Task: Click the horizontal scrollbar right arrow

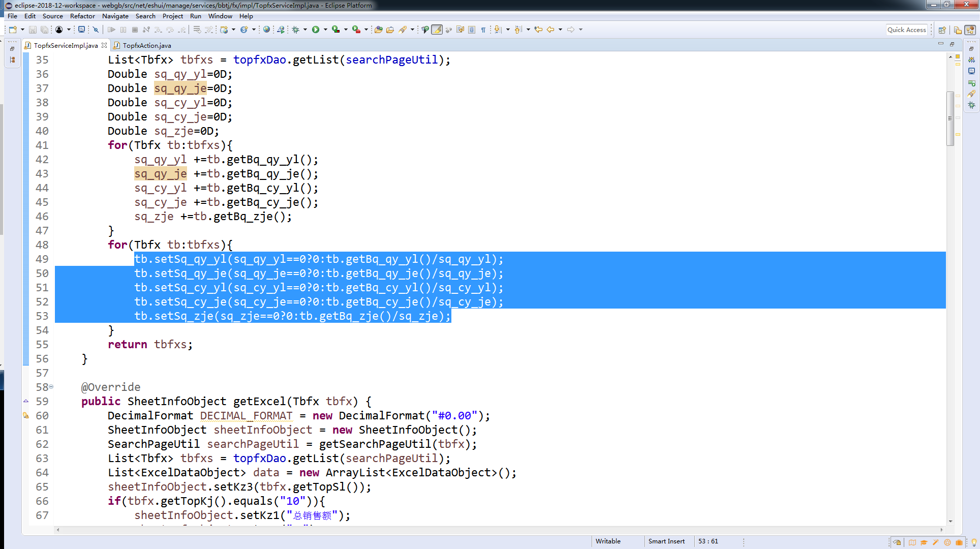Action: point(941,530)
